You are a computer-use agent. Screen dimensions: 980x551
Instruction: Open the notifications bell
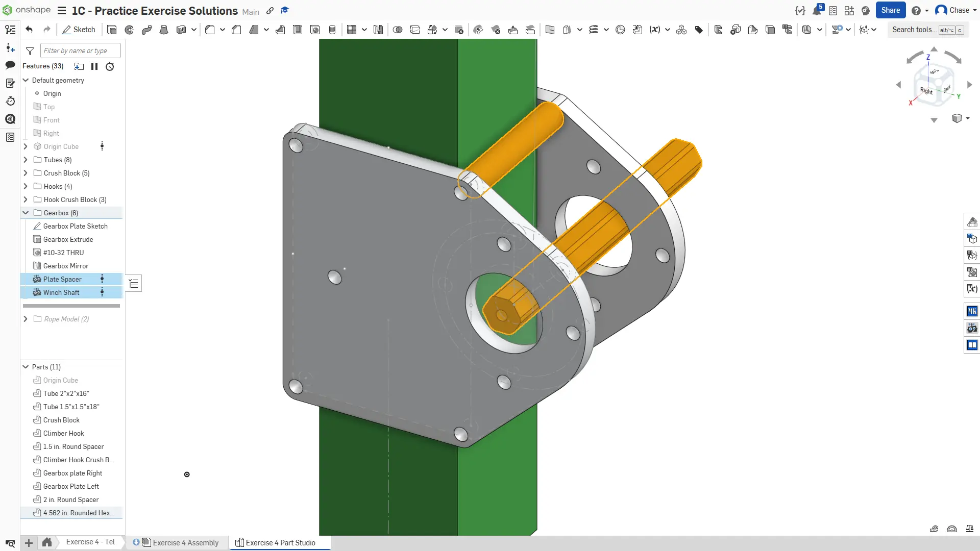[817, 11]
